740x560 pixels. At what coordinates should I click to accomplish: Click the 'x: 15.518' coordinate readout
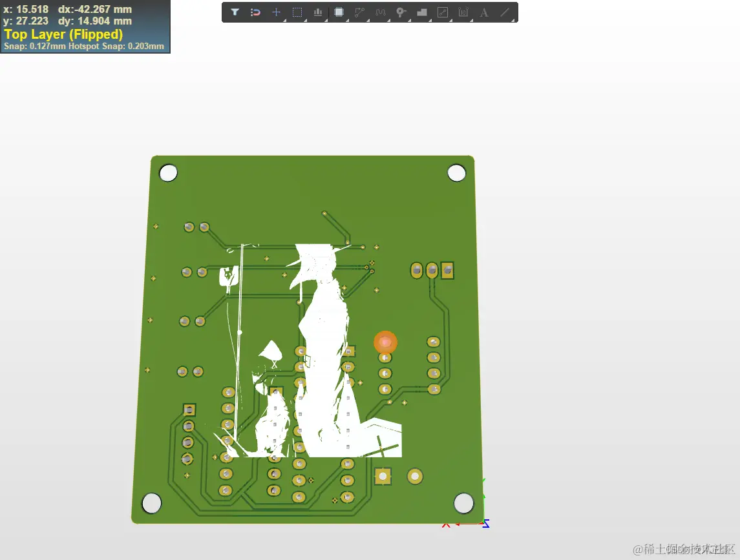coord(25,9)
